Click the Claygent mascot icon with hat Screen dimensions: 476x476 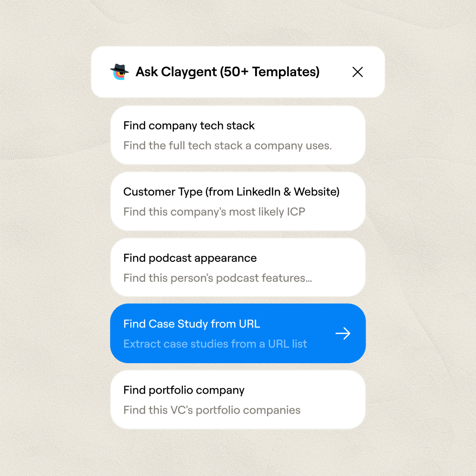[119, 72]
